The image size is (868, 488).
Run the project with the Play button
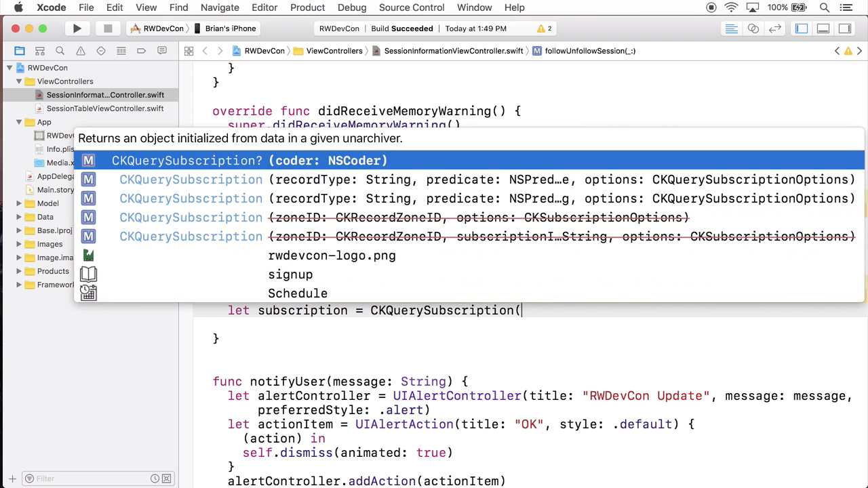tap(77, 28)
